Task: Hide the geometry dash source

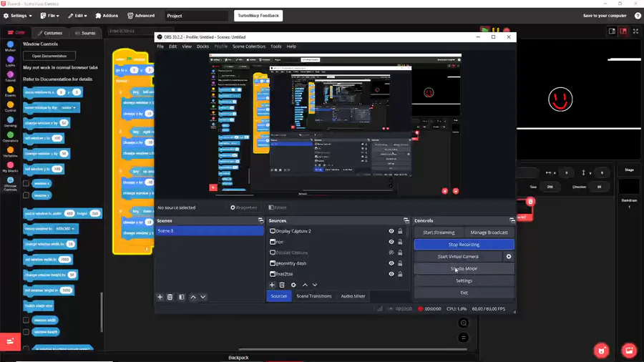Action: 391,263
